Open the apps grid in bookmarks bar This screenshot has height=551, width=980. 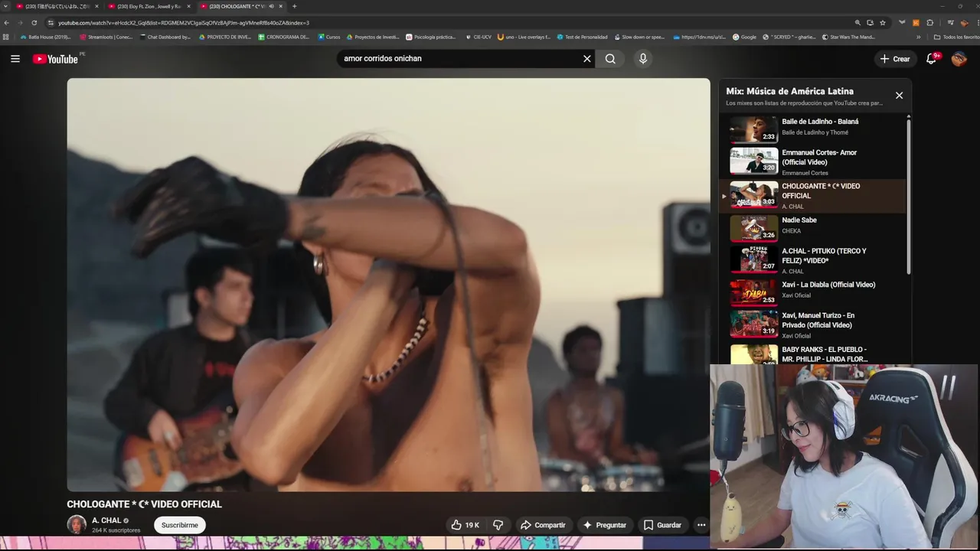pos(6,37)
